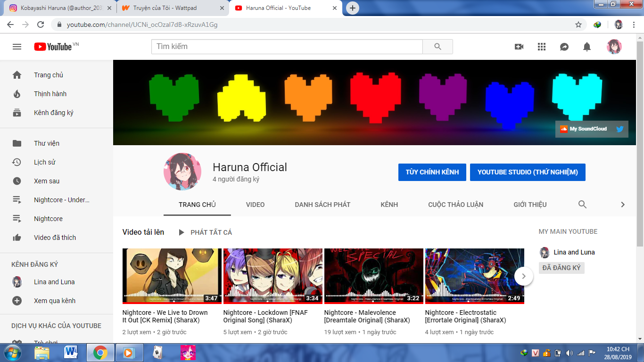Image resolution: width=644 pixels, height=362 pixels.
Task: Open Lina and Luna in sidebar subscriptions
Action: [x=57, y=282]
